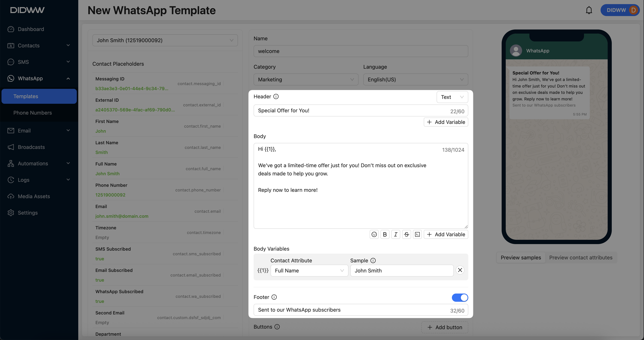Click the Email envelope icon
The height and width of the screenshot is (340, 644).
click(x=11, y=130)
